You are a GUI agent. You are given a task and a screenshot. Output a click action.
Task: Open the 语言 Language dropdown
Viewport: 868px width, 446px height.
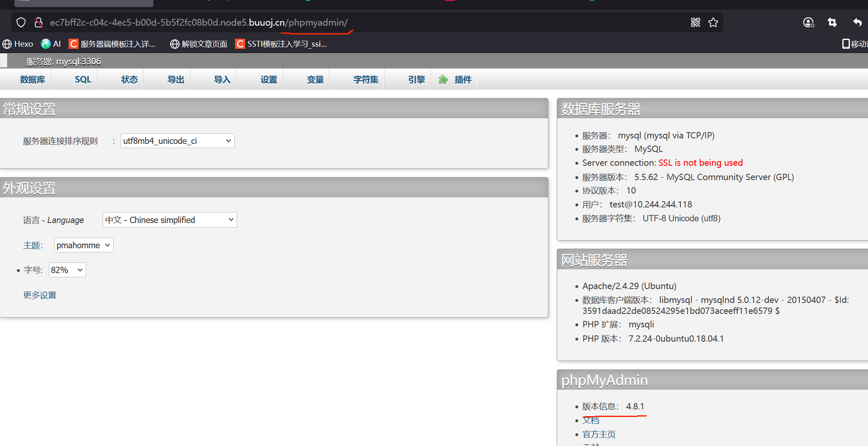click(x=169, y=220)
